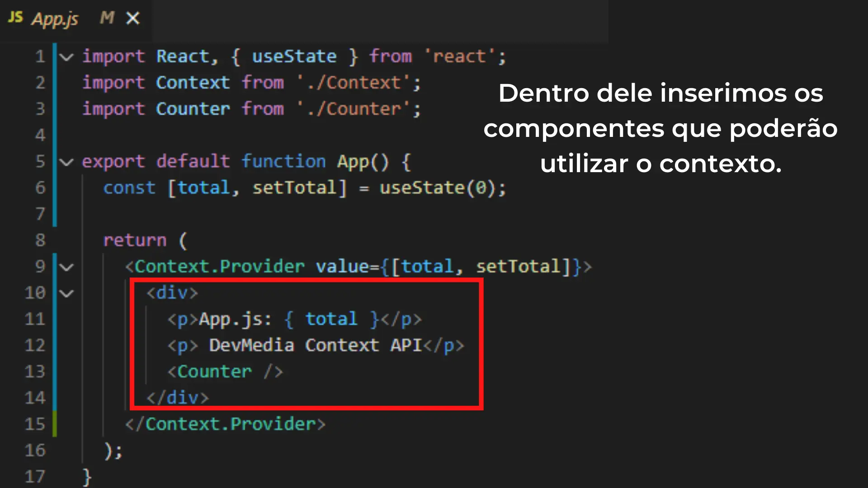
Task: Click the './Context' import path string
Action: coord(354,83)
